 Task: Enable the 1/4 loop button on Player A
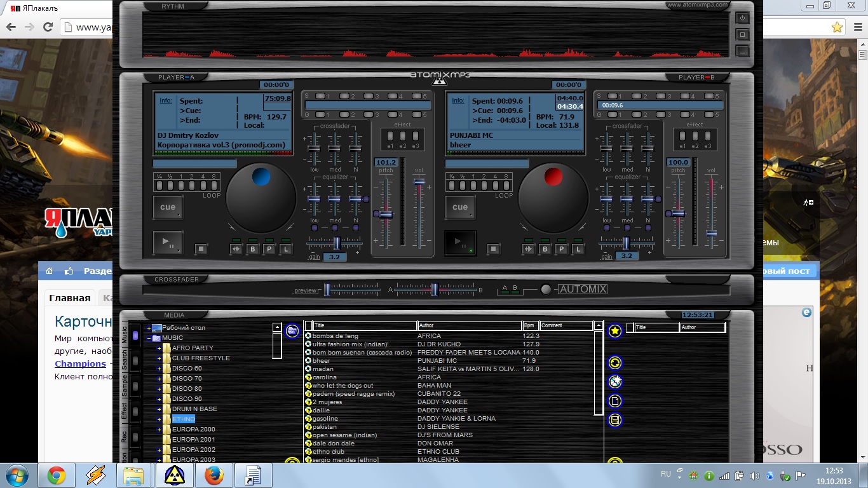click(160, 186)
